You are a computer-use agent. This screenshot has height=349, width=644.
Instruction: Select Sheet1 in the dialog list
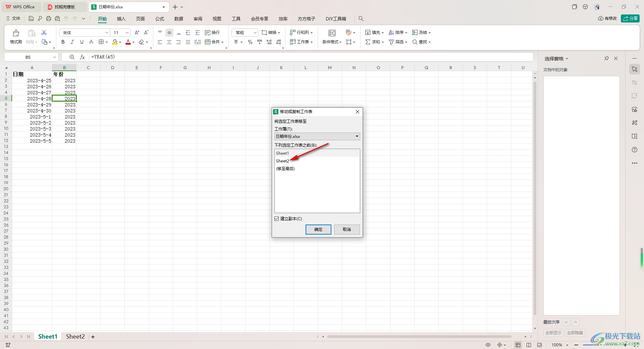[317, 153]
